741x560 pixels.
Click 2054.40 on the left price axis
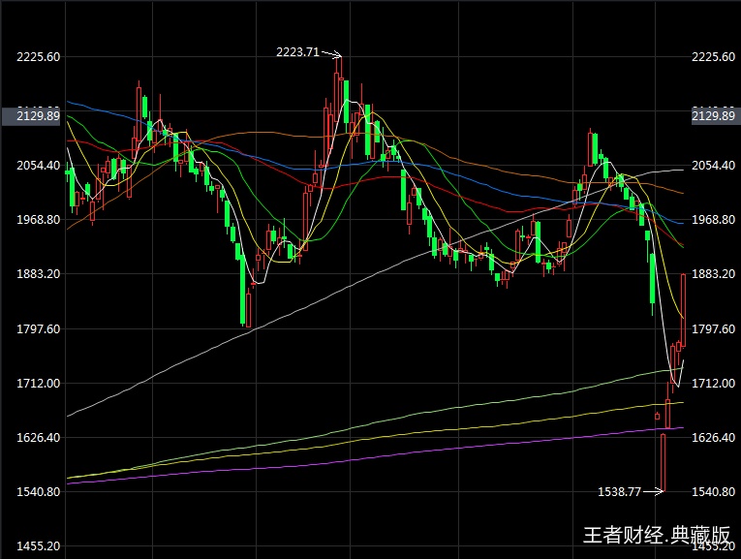(x=39, y=166)
